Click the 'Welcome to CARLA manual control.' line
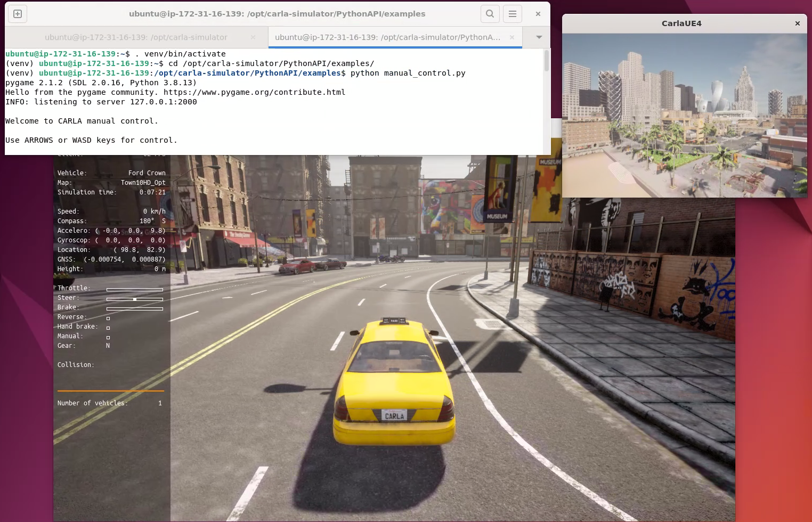The width and height of the screenshot is (812, 522). pos(82,121)
